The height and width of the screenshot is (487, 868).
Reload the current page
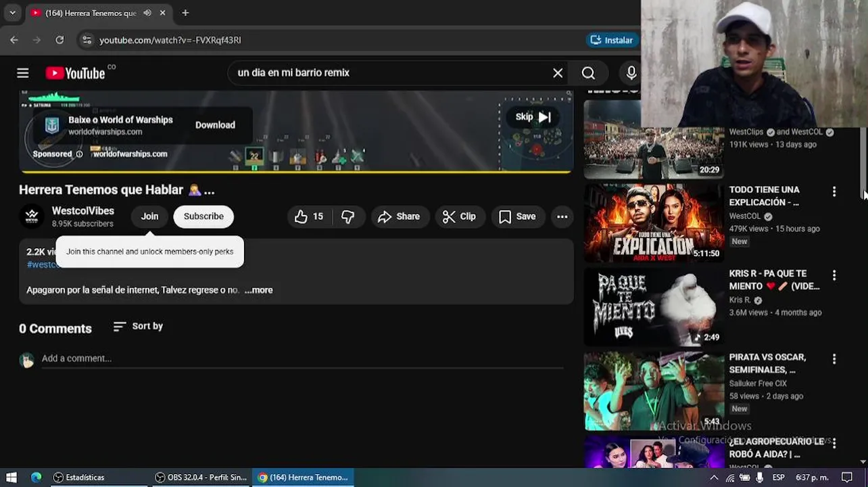click(x=59, y=40)
